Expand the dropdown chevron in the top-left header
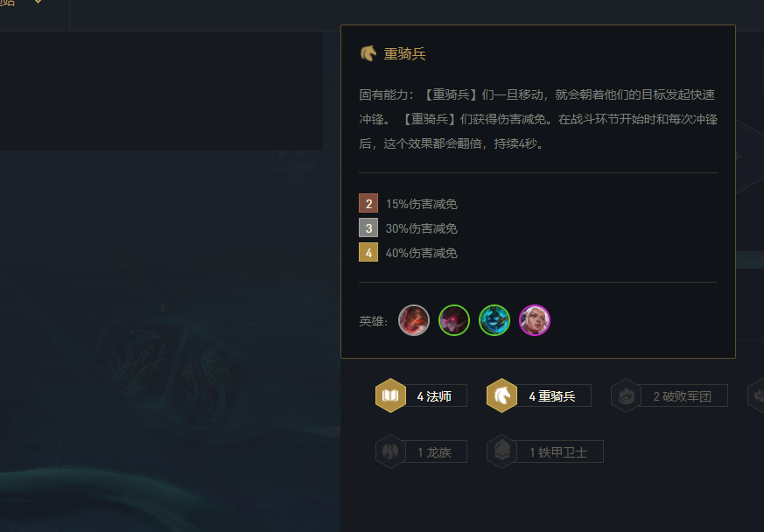The image size is (764, 532). click(38, 2)
